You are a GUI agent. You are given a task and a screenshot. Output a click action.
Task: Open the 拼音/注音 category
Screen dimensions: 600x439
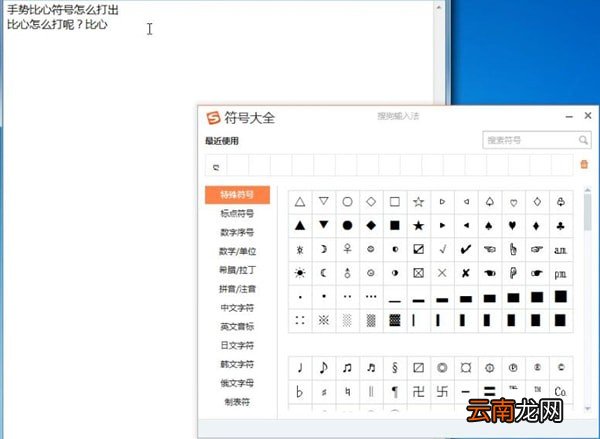point(237,289)
